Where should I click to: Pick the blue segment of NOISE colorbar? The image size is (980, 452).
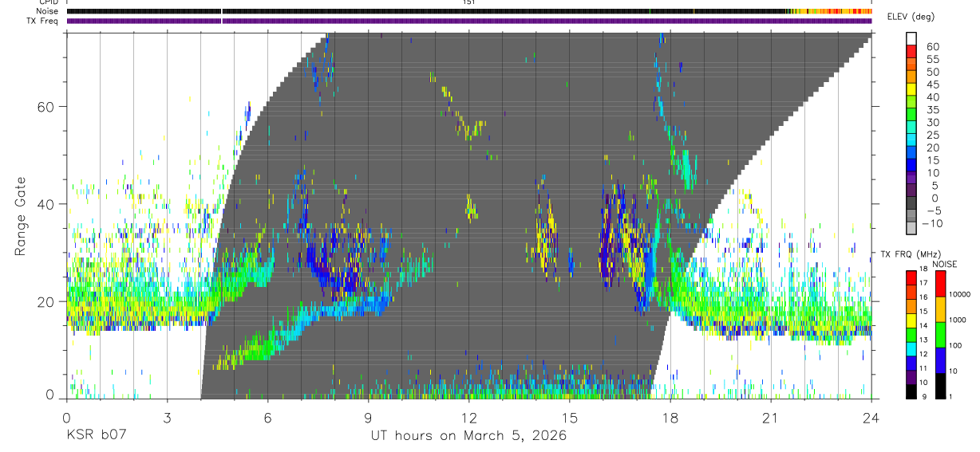(x=940, y=360)
